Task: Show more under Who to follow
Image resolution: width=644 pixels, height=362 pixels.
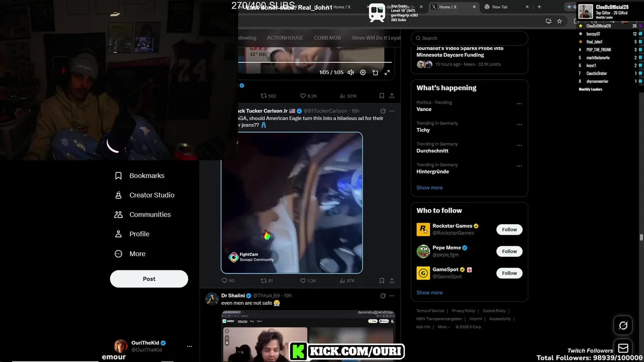Action: click(429, 293)
